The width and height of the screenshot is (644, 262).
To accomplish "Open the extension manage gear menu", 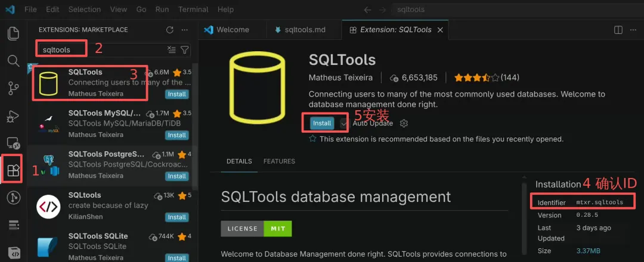I will 404,123.
